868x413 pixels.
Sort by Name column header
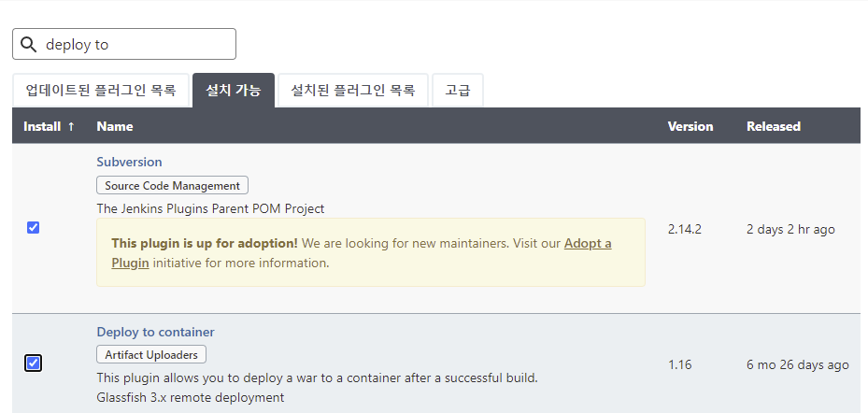(x=115, y=126)
